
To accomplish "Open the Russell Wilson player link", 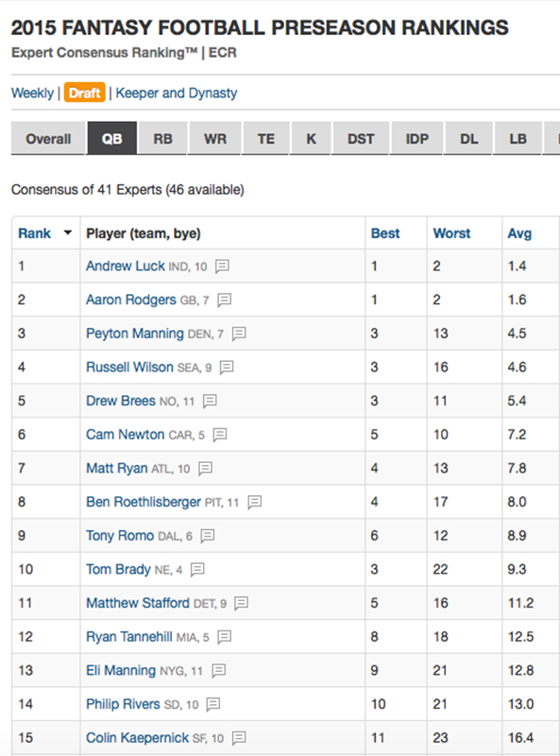I will (129, 368).
